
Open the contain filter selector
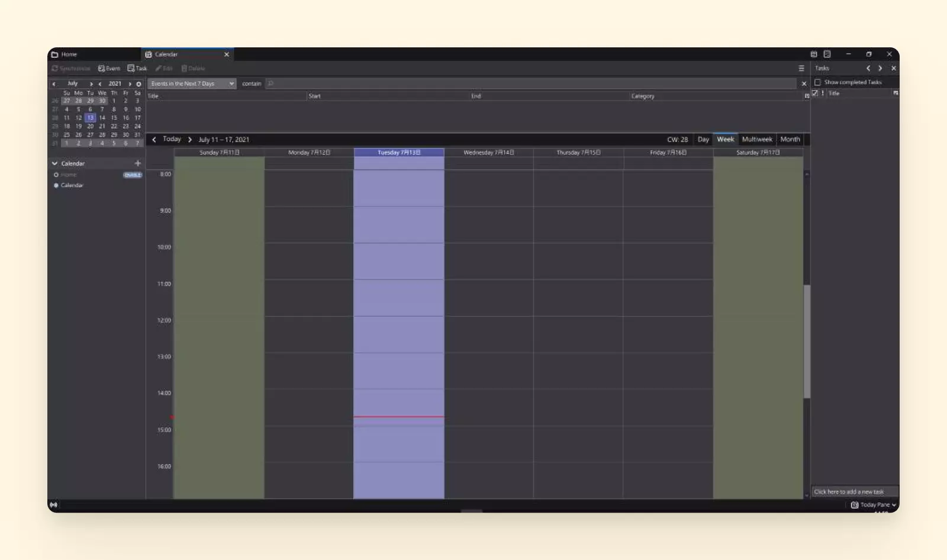252,84
